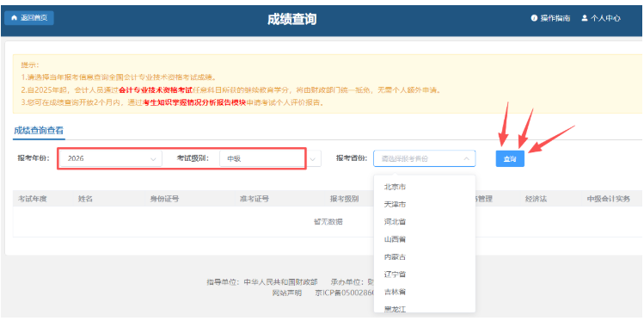
Task: Click the 报考省份 selection field
Action: [x=424, y=158]
